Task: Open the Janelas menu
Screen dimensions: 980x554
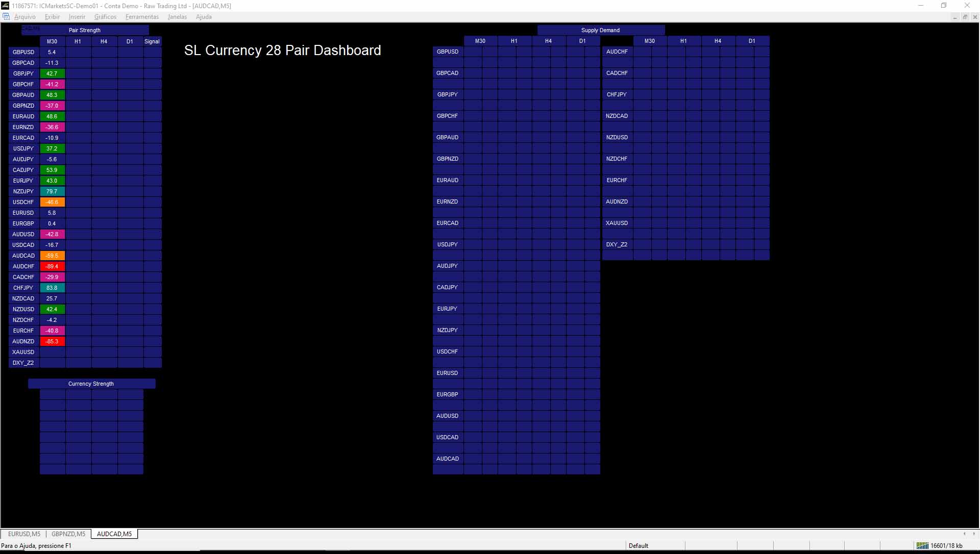Action: pyautogui.click(x=177, y=17)
